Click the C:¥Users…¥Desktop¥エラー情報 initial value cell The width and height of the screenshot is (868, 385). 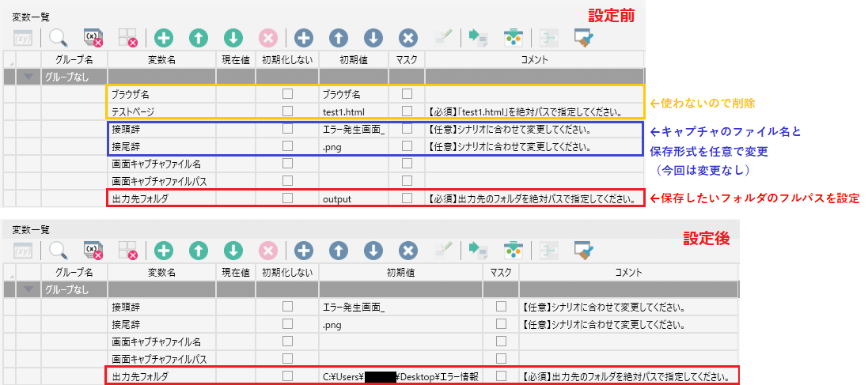click(x=401, y=377)
